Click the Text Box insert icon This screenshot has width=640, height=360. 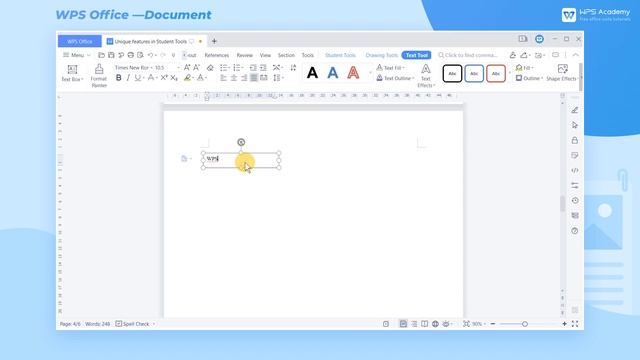click(x=72, y=69)
